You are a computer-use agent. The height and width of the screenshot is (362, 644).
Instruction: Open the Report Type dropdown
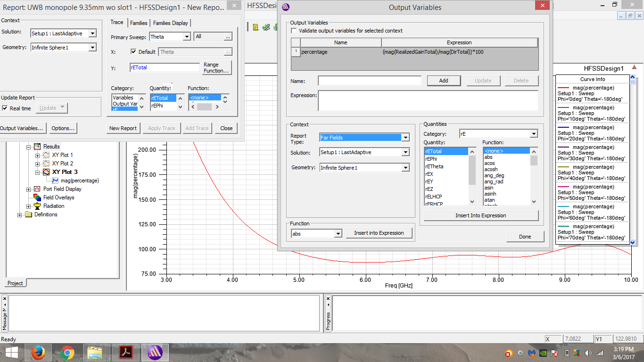(x=405, y=138)
